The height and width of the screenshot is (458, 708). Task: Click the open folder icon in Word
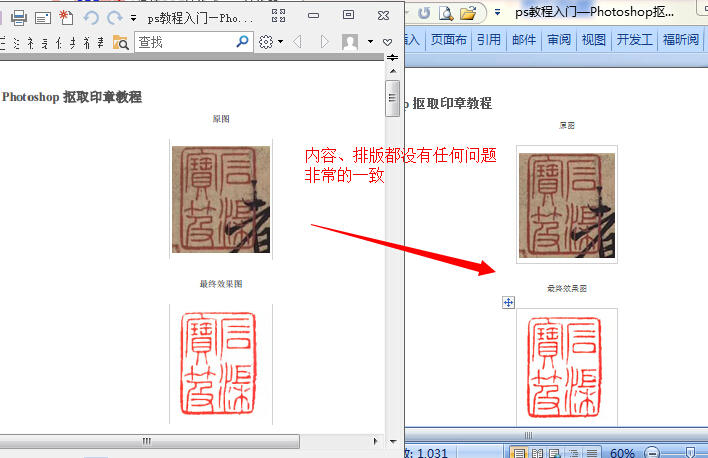[x=468, y=13]
